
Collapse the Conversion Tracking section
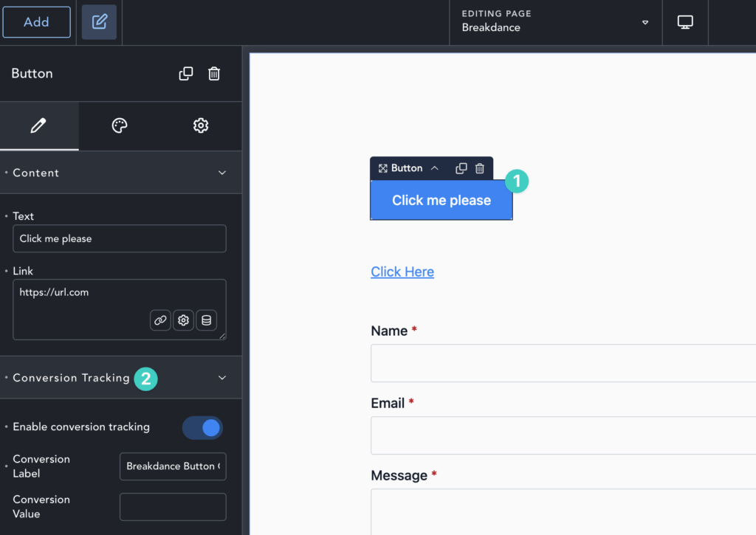(x=221, y=377)
